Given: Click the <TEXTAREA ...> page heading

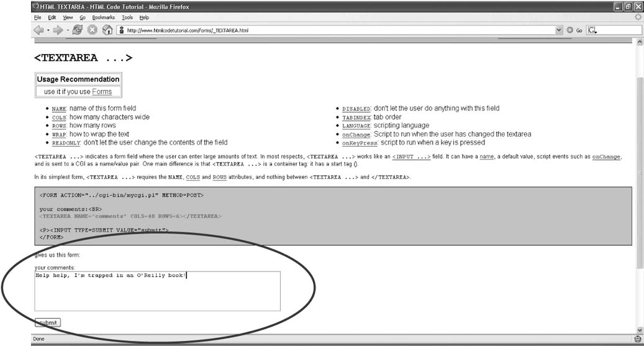Looking at the screenshot, I should click(x=83, y=58).
